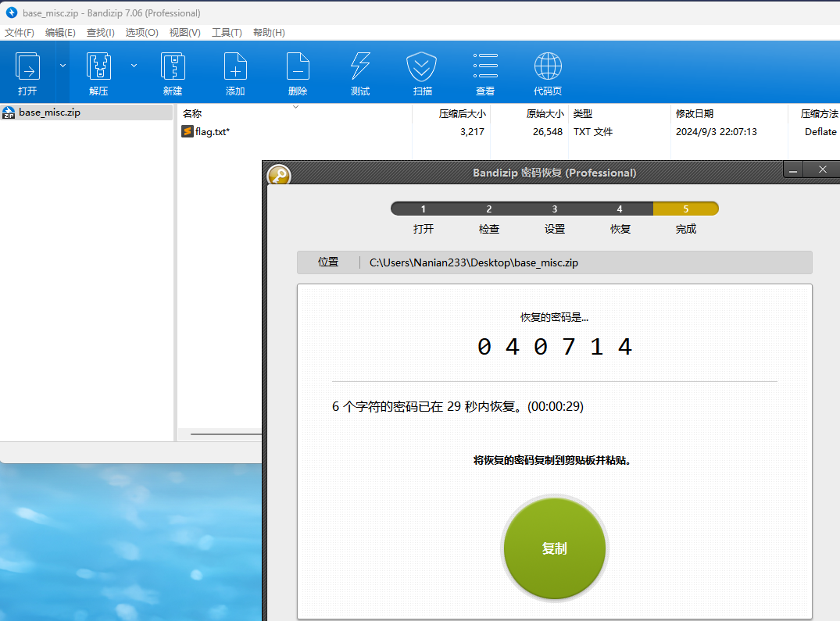
Task: Sort by the 名称 column header
Action: (x=295, y=113)
